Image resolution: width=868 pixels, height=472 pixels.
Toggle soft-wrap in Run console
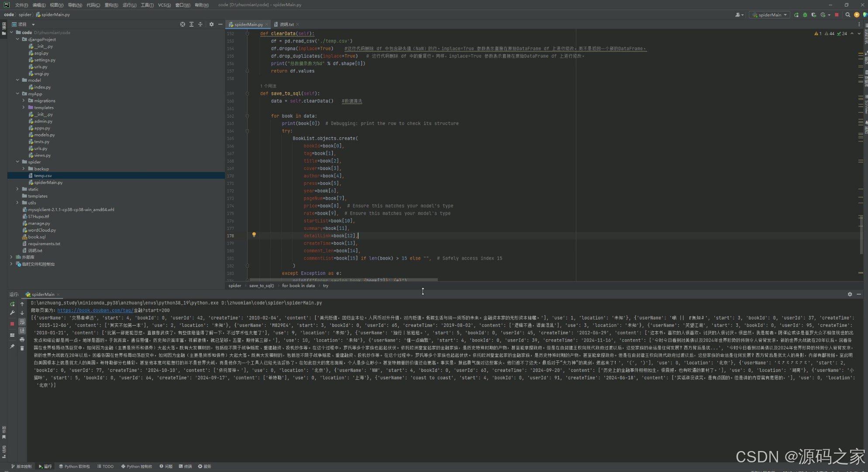point(22,322)
